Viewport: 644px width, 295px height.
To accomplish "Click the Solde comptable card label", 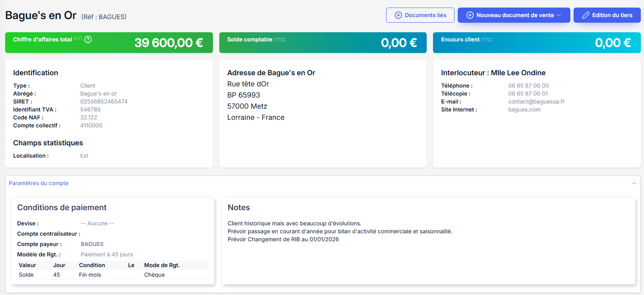I will tap(250, 39).
